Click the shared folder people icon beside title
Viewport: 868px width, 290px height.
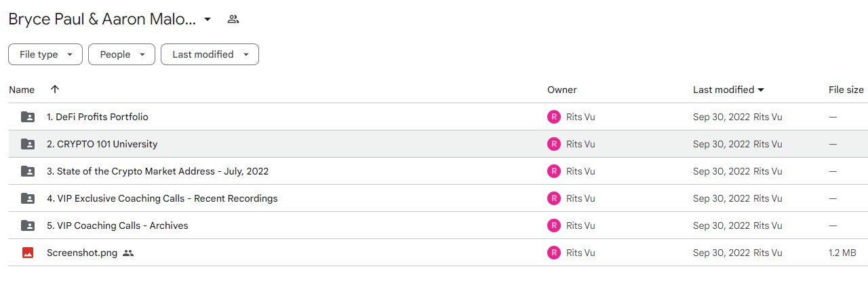click(233, 19)
